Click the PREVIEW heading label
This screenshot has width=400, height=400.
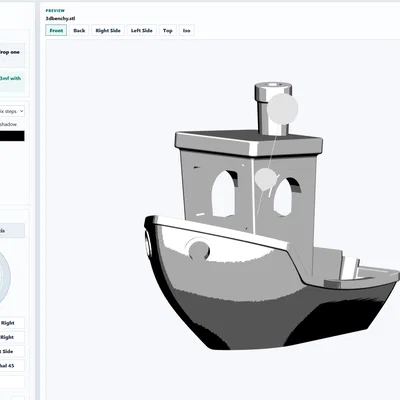tap(55, 11)
